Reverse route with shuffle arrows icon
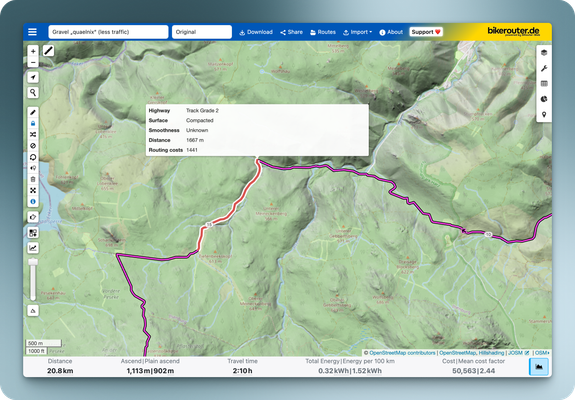 33,135
